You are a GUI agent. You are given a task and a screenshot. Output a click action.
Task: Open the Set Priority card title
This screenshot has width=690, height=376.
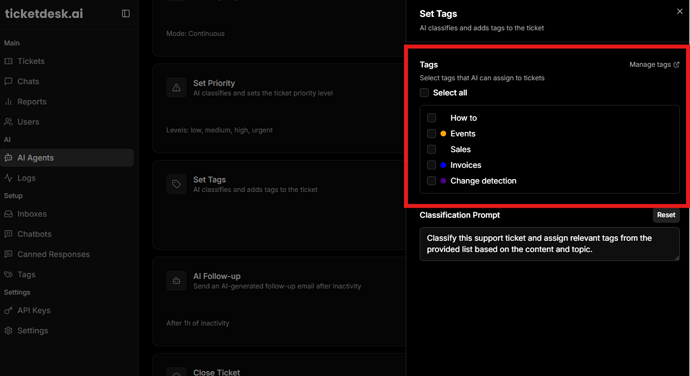214,83
